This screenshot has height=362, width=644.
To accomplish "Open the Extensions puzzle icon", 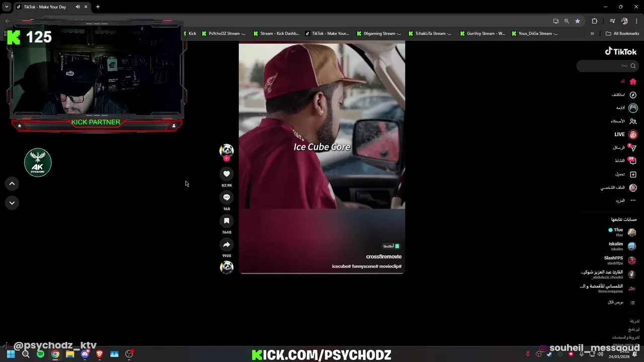I will point(595,21).
